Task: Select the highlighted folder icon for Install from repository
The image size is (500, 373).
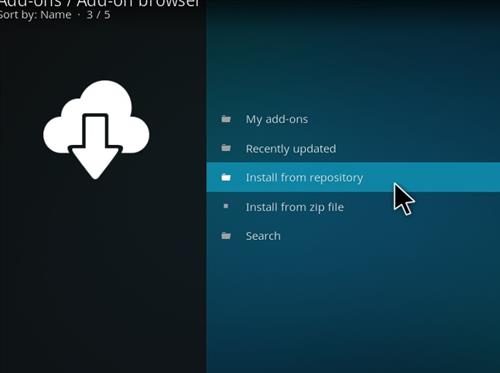Action: [226, 177]
